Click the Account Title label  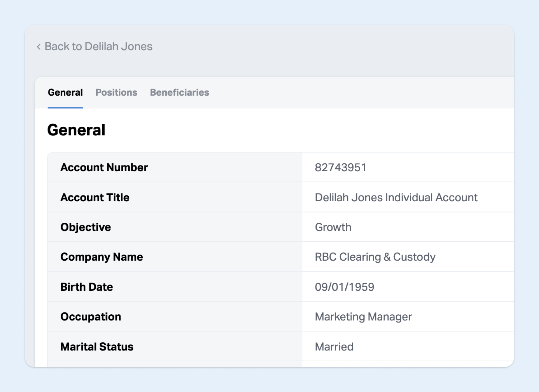(95, 198)
